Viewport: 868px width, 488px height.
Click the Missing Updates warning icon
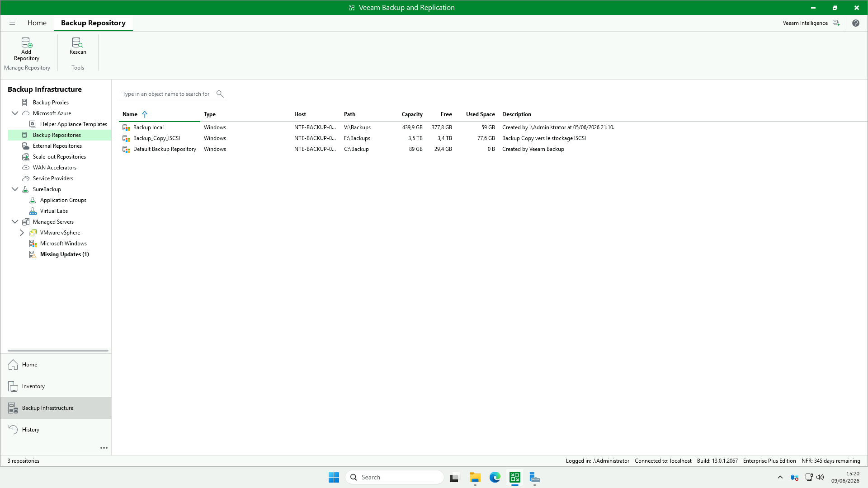pyautogui.click(x=33, y=254)
